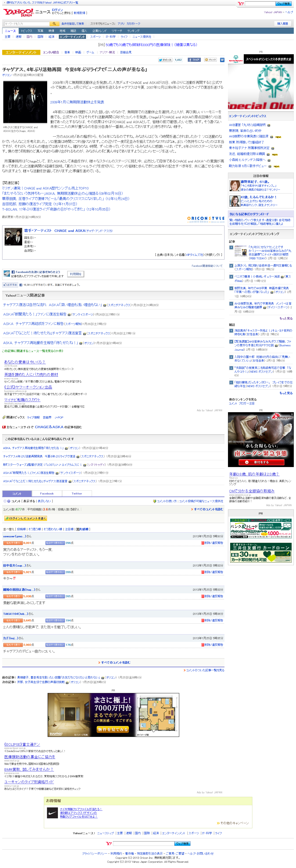Open 条件を指定して検索 link

click(72, 23)
